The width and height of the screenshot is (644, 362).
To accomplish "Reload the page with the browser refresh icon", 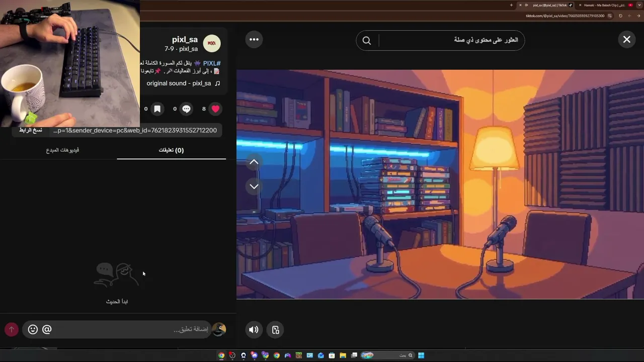I will pyautogui.click(x=620, y=16).
